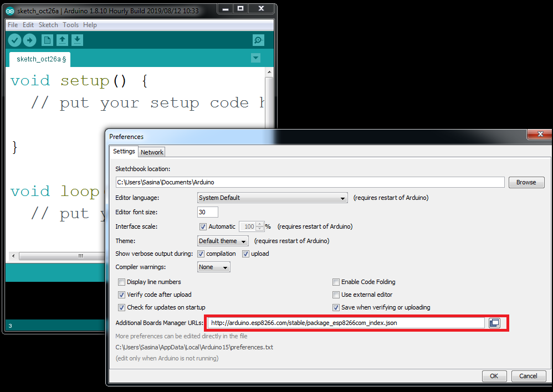Enable Code Folding checkbox
The image size is (553, 392).
[336, 282]
